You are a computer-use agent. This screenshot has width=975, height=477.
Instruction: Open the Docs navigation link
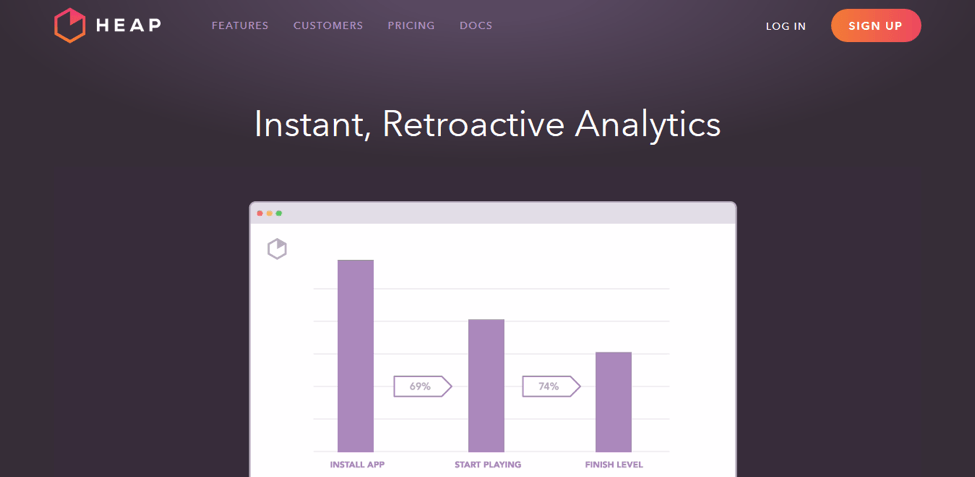click(476, 25)
